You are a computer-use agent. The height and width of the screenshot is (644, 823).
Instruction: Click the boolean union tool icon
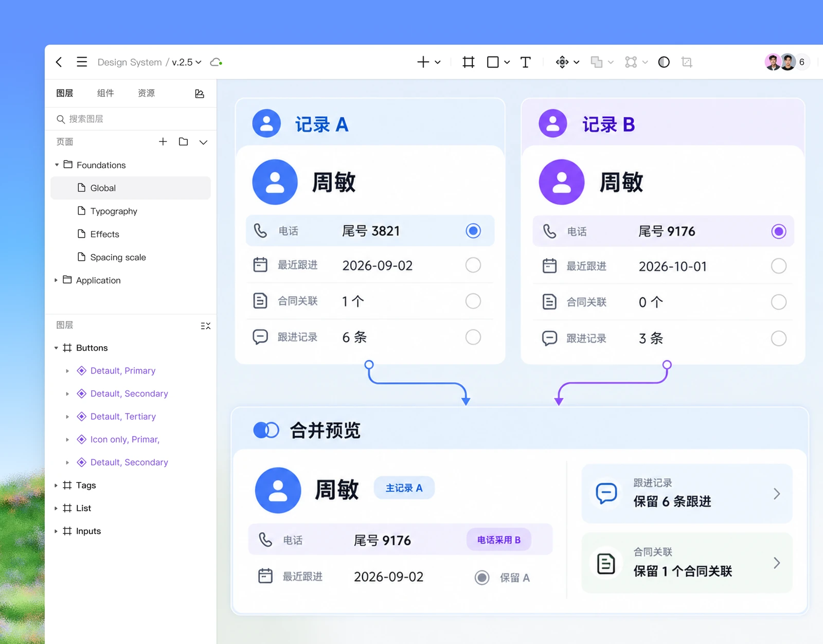pyautogui.click(x=597, y=62)
